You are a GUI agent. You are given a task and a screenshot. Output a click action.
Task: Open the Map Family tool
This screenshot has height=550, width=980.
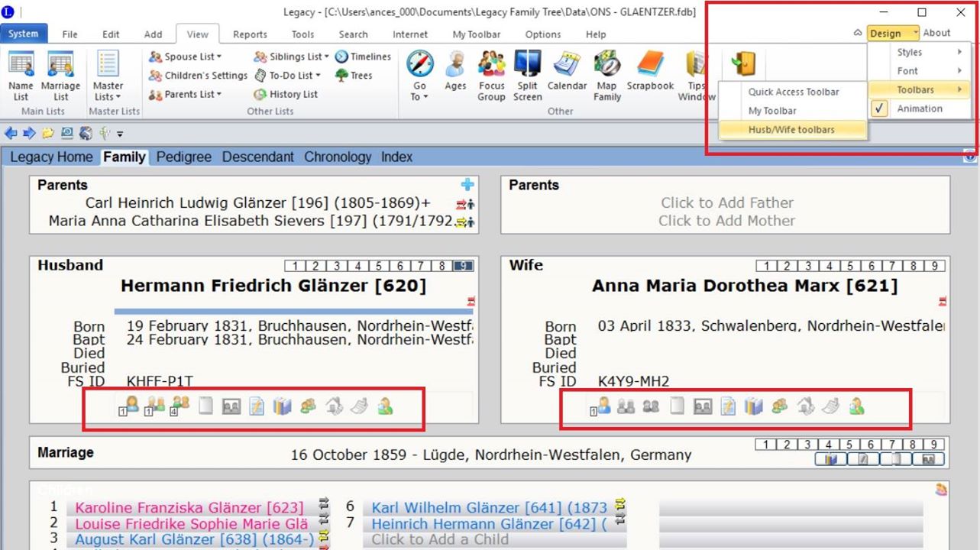(607, 76)
